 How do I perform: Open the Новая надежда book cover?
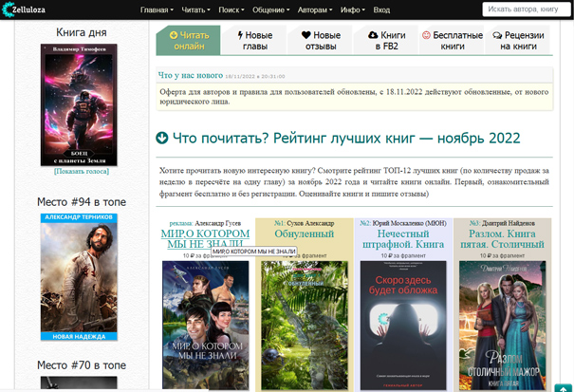pos(79,276)
